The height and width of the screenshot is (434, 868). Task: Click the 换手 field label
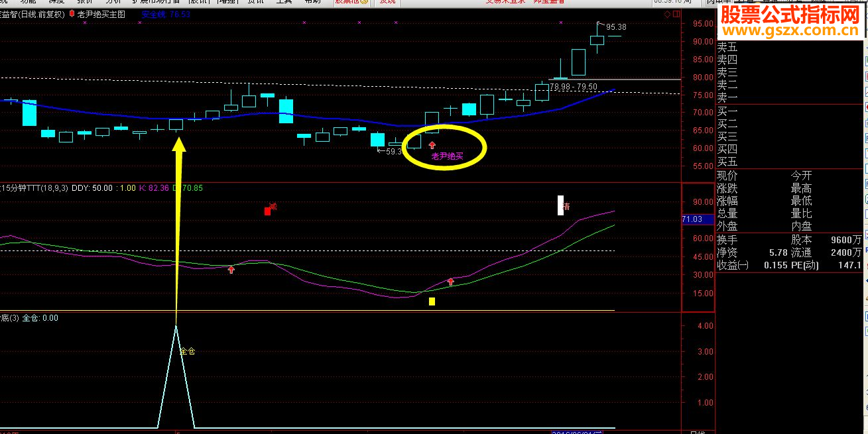(727, 240)
